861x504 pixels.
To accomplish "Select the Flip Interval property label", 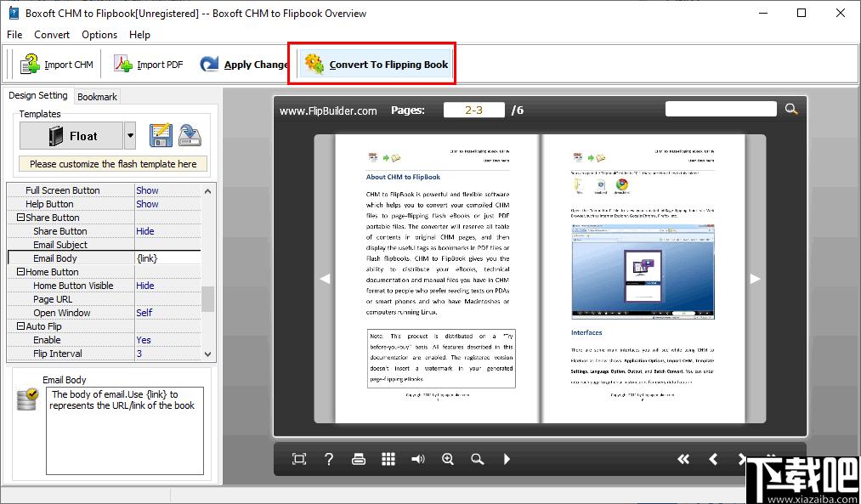I will (x=58, y=354).
